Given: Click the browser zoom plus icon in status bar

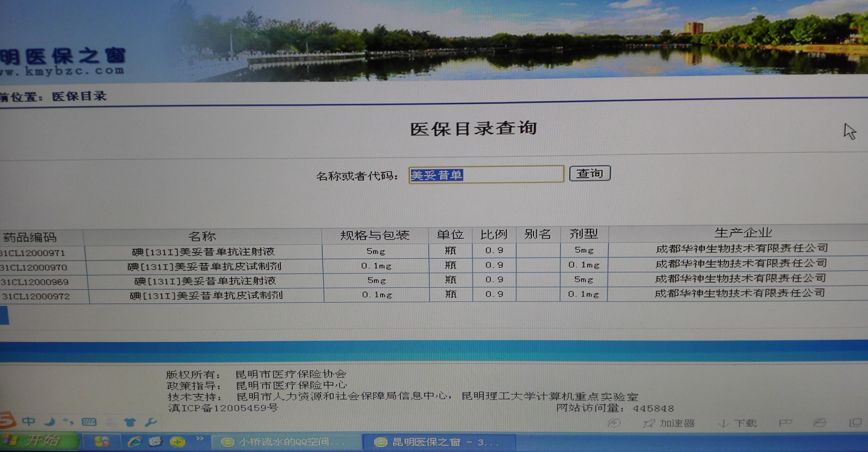Looking at the screenshot, I should [x=614, y=423].
